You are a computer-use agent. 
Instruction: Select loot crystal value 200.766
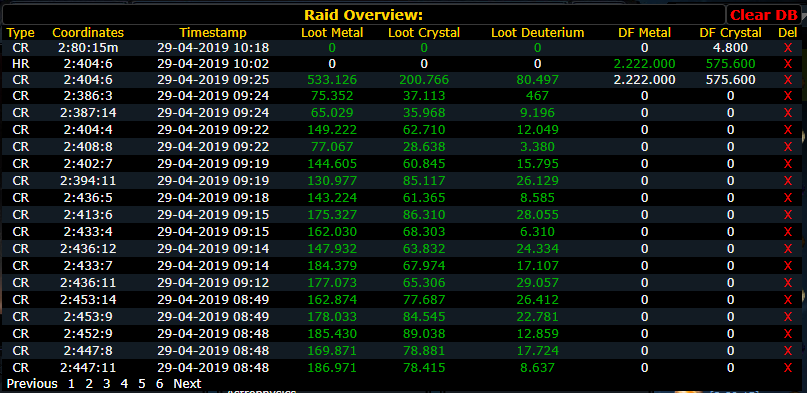(x=424, y=80)
